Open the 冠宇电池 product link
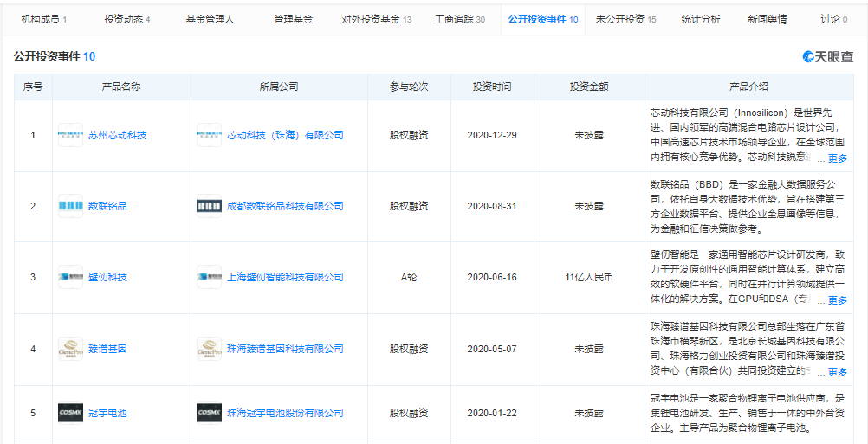 point(108,413)
